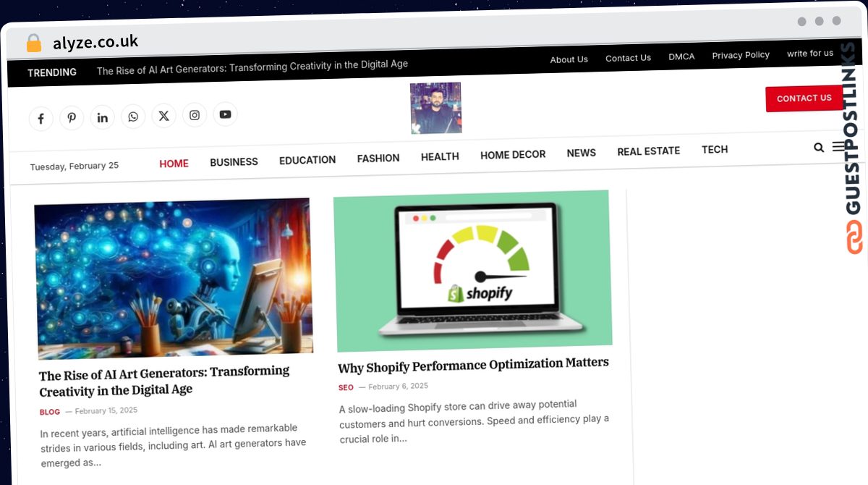Open Why Shopify Performance Optimization Matters title
Viewport: 868px width, 485px height.
pos(474,366)
